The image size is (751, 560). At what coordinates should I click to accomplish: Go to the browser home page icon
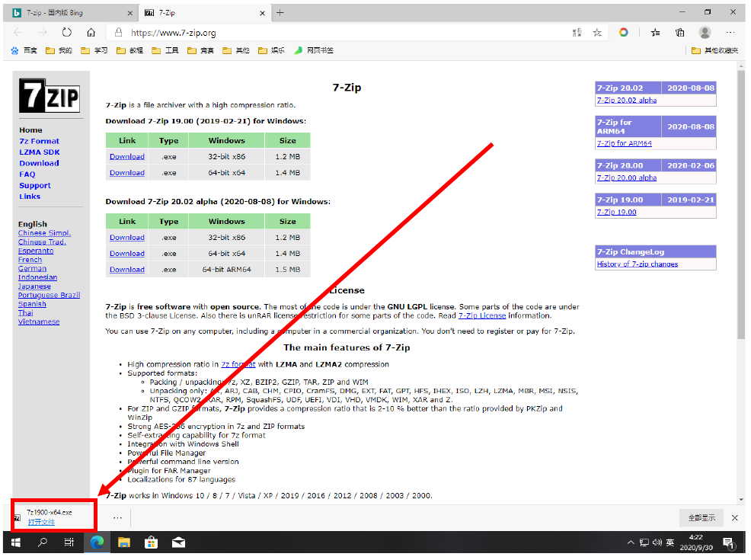click(91, 33)
